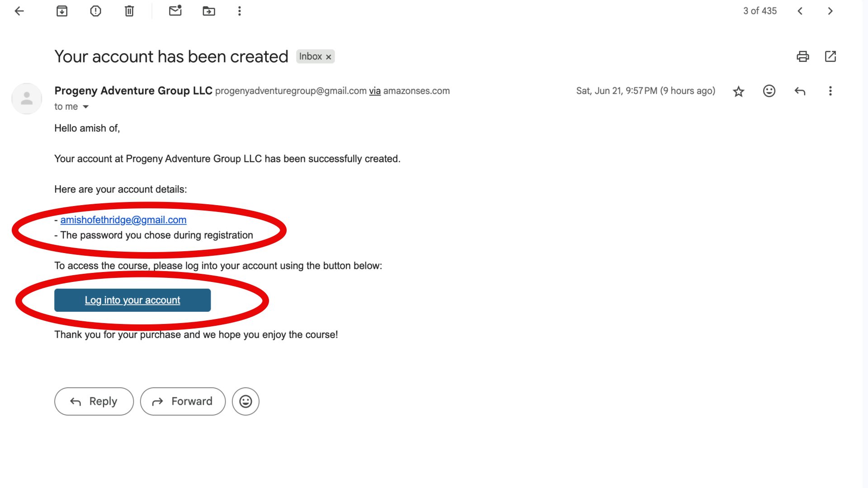Open the message's three-dot more menu
Viewport: 868px width, 488px height.
click(x=830, y=91)
